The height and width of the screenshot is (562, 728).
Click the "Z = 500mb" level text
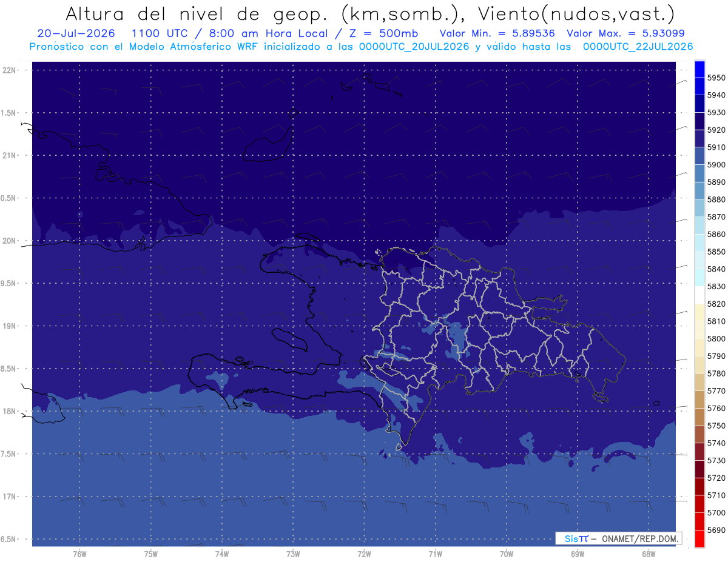pyautogui.click(x=383, y=33)
